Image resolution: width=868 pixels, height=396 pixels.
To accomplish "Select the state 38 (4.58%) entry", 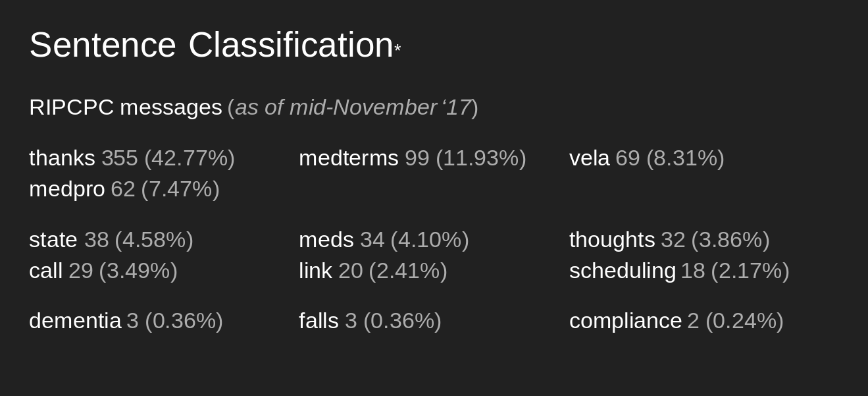I will click(x=111, y=240).
